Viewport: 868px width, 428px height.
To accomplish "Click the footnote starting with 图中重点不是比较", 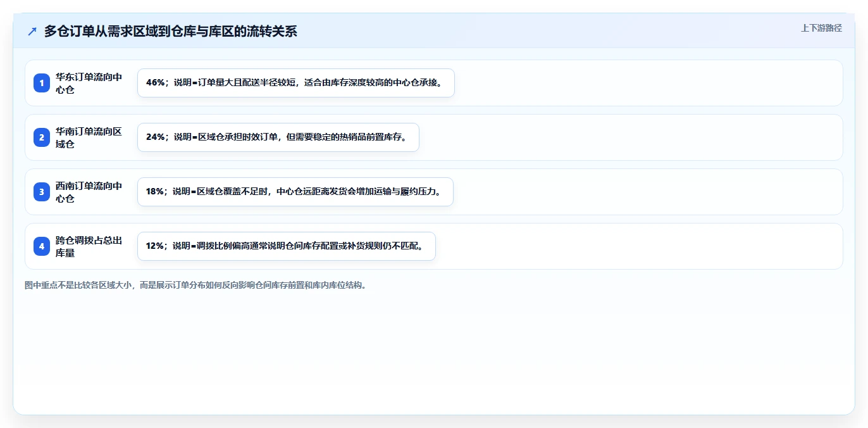I will click(x=195, y=286).
